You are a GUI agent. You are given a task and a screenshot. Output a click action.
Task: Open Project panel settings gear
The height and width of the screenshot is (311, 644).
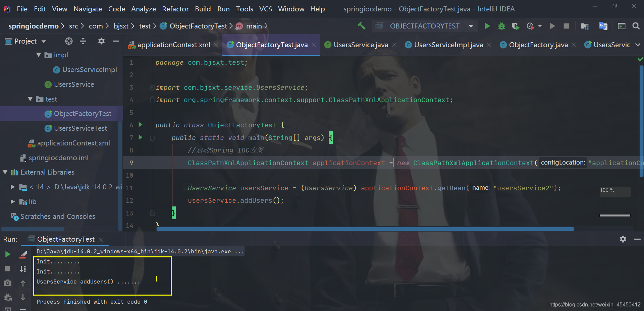(x=101, y=41)
